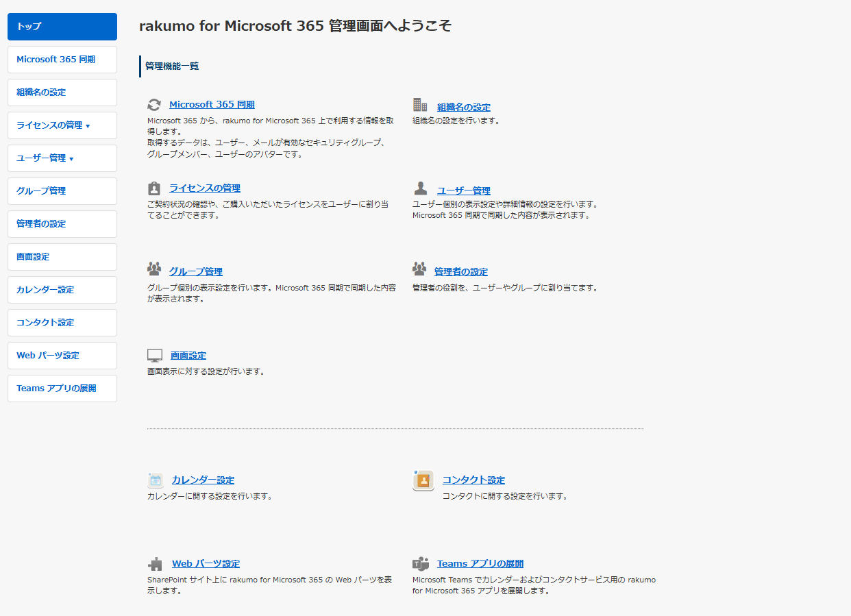
Task: Click the sync arrows icon beside Microsoft 365 同期
Action: click(154, 105)
